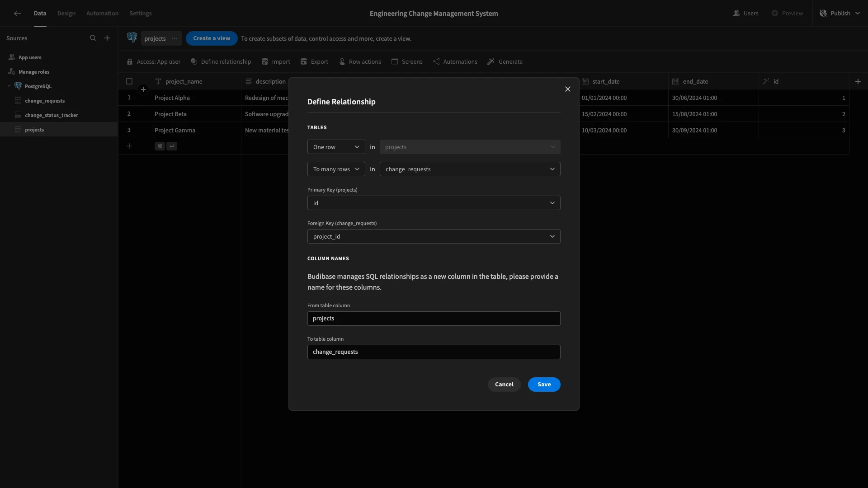868x488 pixels.
Task: Add a new source with plus icon
Action: click(x=107, y=38)
